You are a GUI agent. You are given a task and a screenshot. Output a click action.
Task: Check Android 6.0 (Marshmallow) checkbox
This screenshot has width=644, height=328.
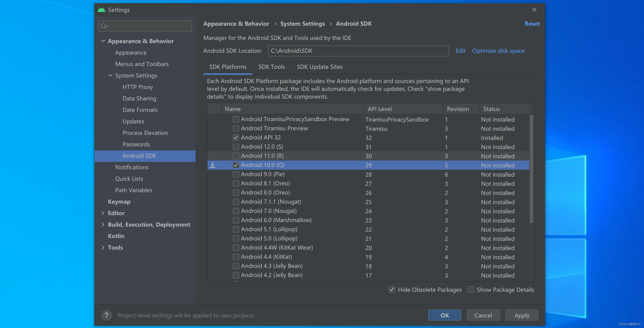coord(236,220)
